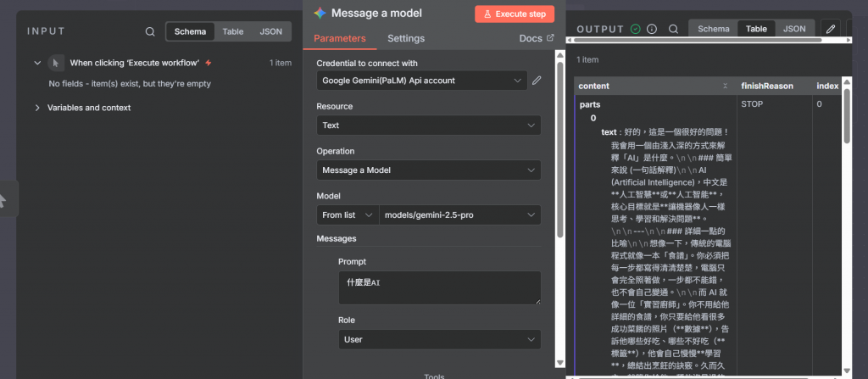
Task: Click the Gemini sparkle node icon
Action: pyautogui.click(x=320, y=14)
